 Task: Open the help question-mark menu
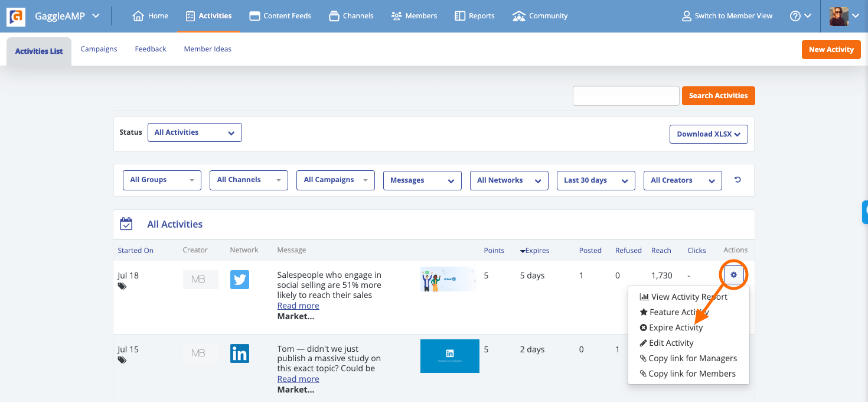801,16
